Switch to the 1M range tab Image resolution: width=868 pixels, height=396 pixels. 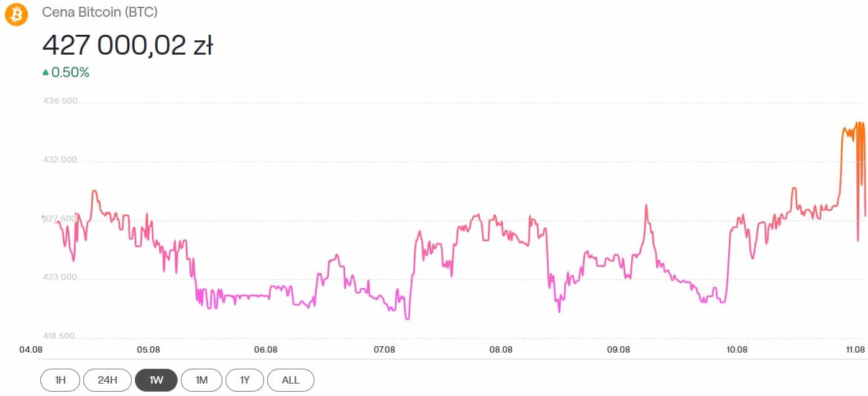201,380
